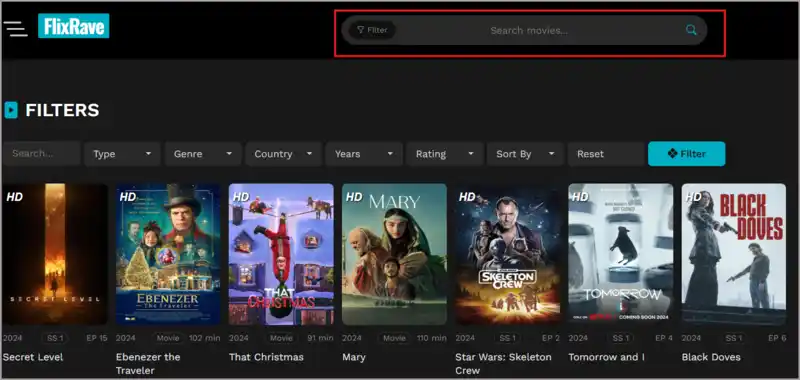Viewport: 800px width, 380px height.
Task: Click the Mary title link
Action: click(354, 358)
